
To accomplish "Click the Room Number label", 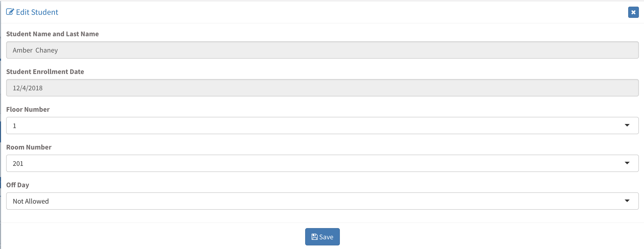I will point(29,147).
